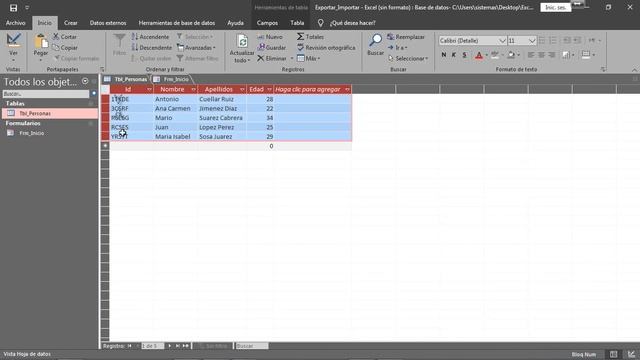The image size is (640, 360).
Task: Click Haga clic para agregar column header
Action: click(312, 89)
